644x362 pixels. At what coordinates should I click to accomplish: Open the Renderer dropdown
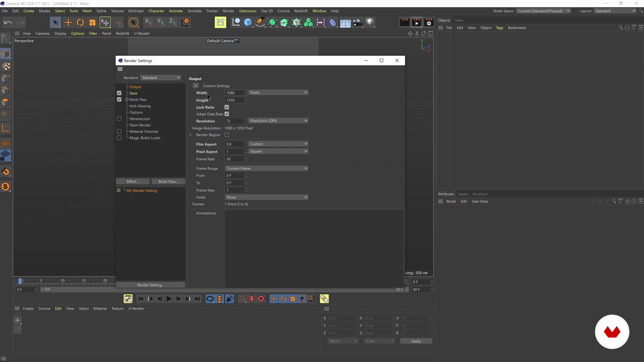[x=161, y=78]
